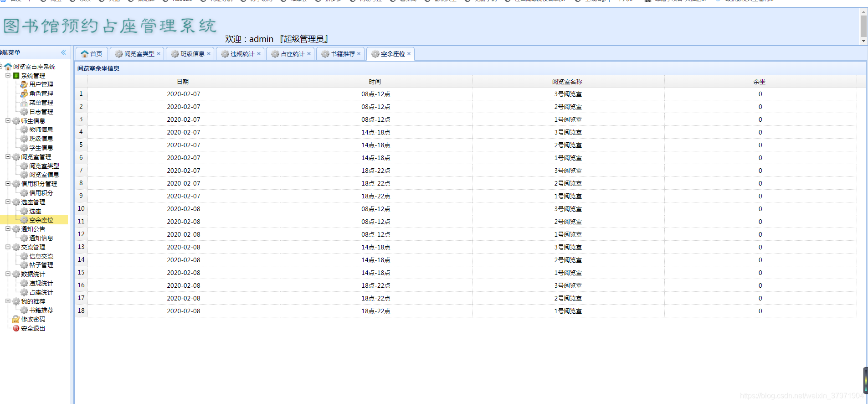Viewport: 868px width, 404px height.
Task: Open 阅览室类型 in the navigation tree
Action: pos(44,166)
